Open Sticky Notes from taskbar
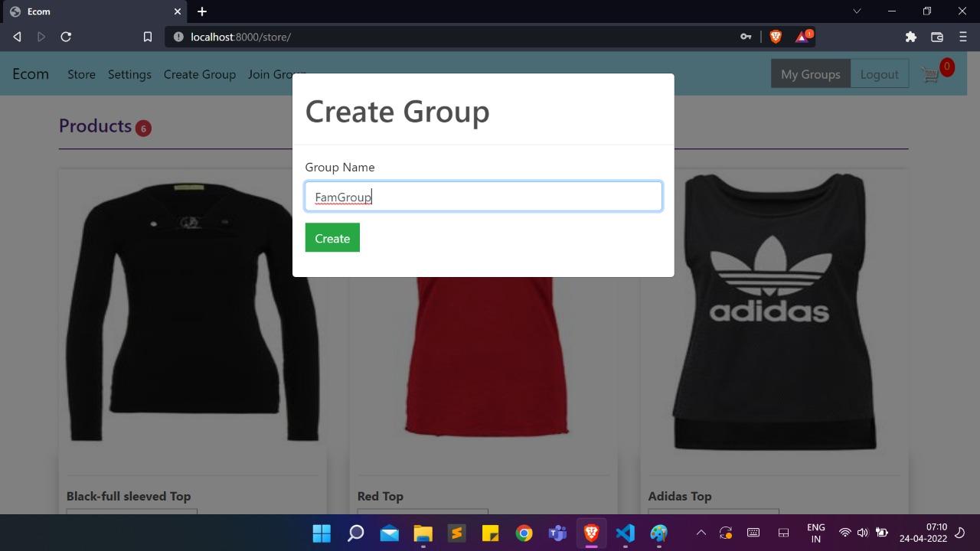Screen dimensions: 980x551 [490, 533]
